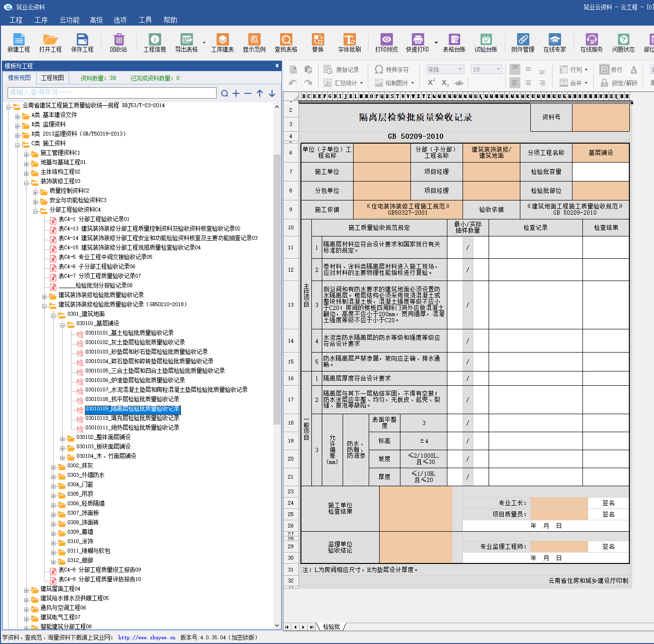Open 打印预览 print preview
Screen dimensions: 654x644
tap(386, 43)
